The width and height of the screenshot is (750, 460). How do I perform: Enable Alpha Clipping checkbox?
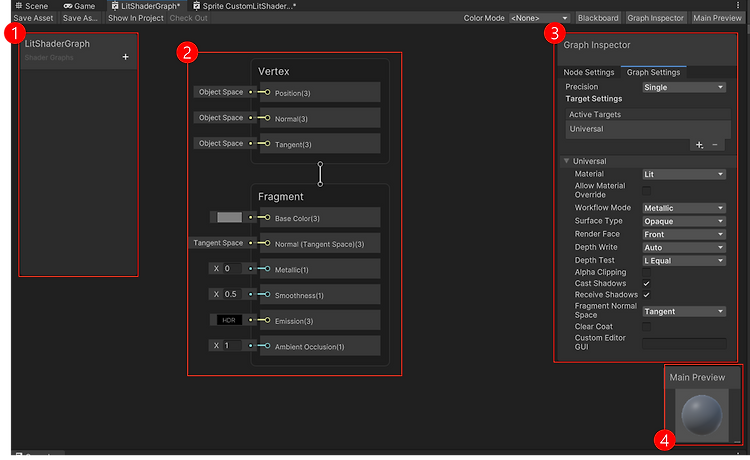click(646, 272)
